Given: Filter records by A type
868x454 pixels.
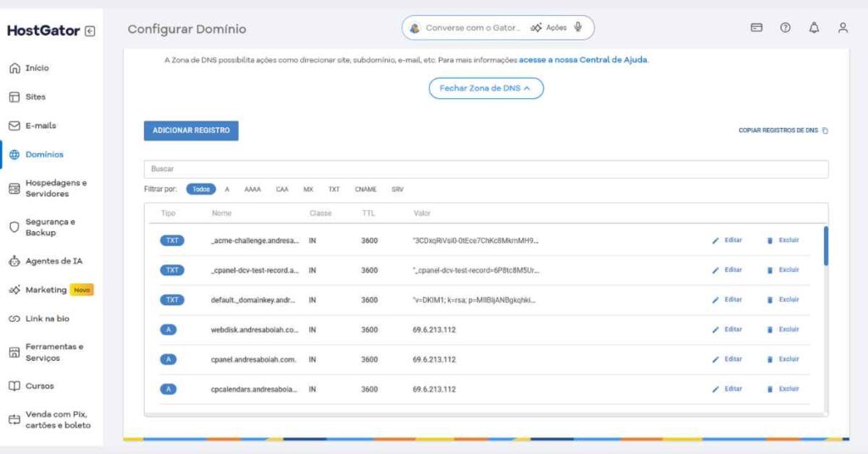Looking at the screenshot, I should pyautogui.click(x=227, y=189).
